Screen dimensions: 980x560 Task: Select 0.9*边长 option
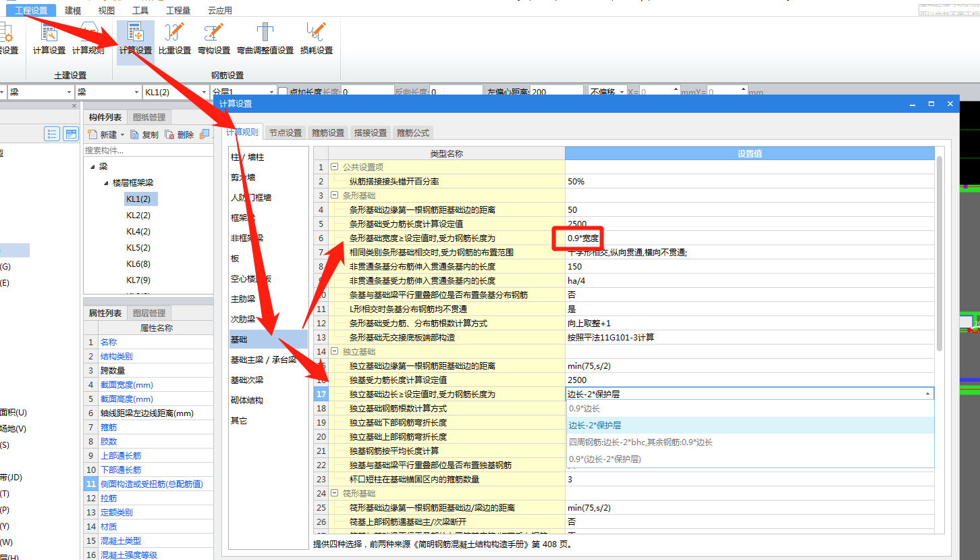tap(750, 409)
